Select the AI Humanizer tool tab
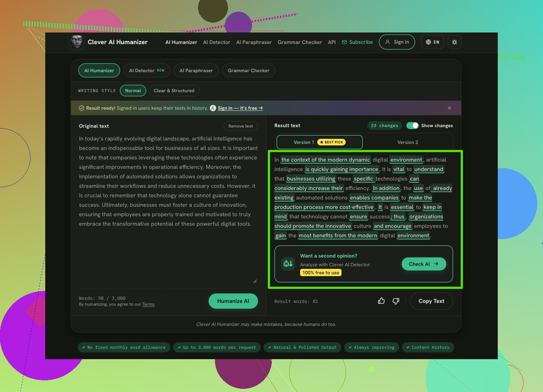This screenshot has width=543, height=392. pos(99,70)
